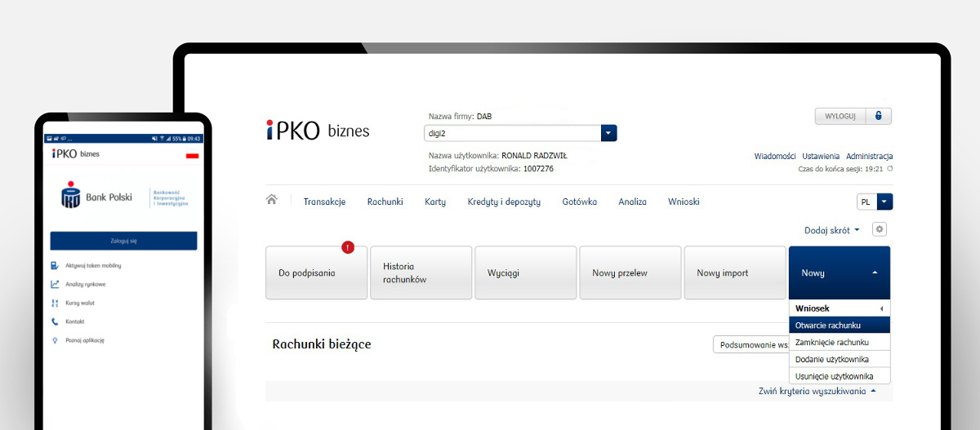980x430 pixels.
Task: Click the Rachunki bieżące heading
Action: point(322,344)
